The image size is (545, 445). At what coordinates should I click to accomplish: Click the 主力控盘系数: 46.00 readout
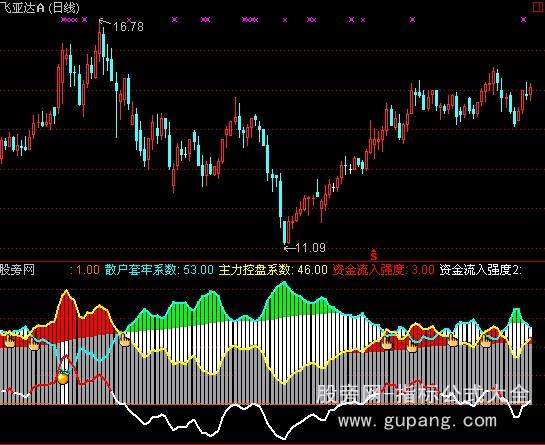tap(273, 269)
